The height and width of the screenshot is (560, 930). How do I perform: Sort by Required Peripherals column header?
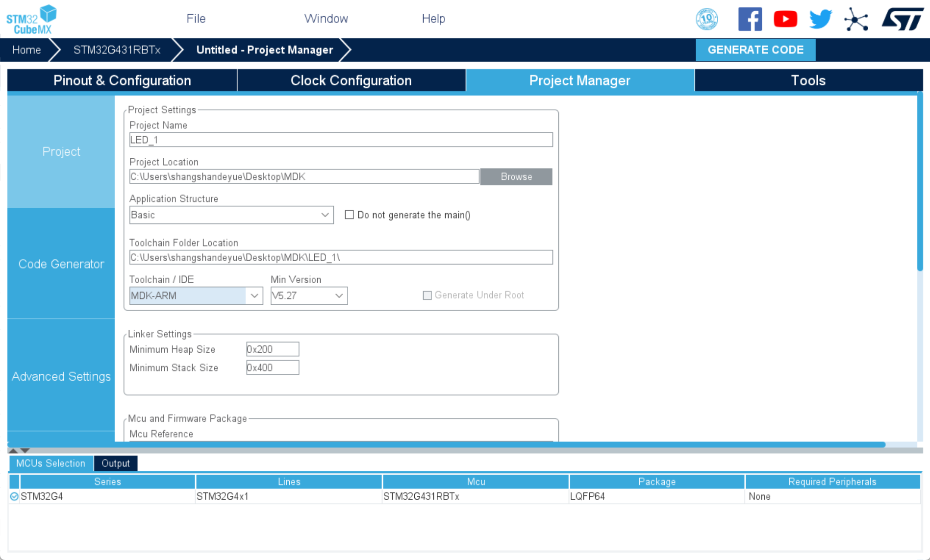coord(832,482)
